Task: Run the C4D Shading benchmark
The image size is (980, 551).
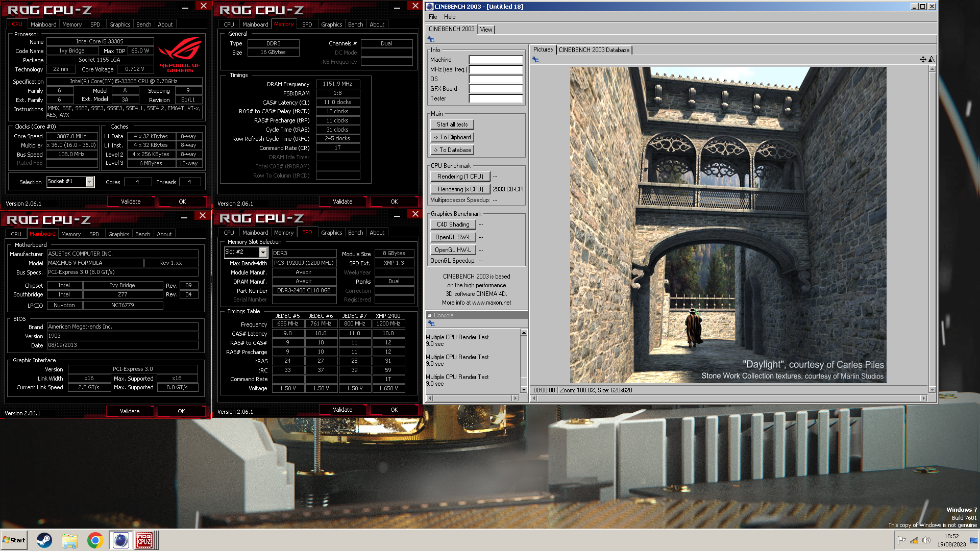Action: (x=453, y=224)
